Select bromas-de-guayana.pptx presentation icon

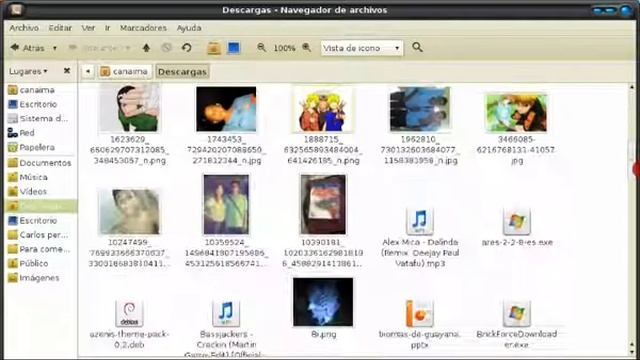[420, 313]
